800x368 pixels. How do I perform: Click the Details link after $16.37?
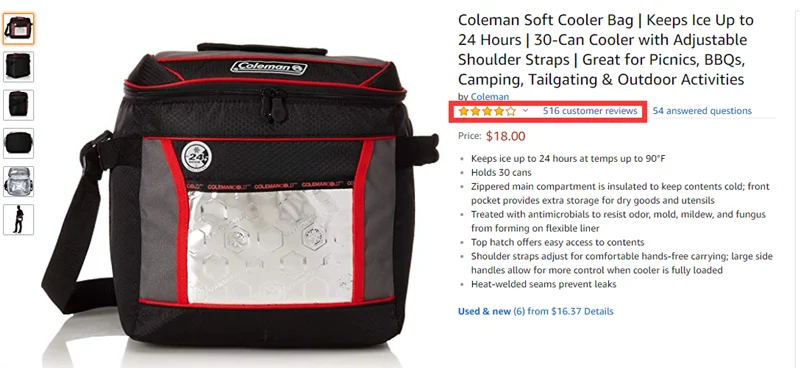click(x=598, y=311)
